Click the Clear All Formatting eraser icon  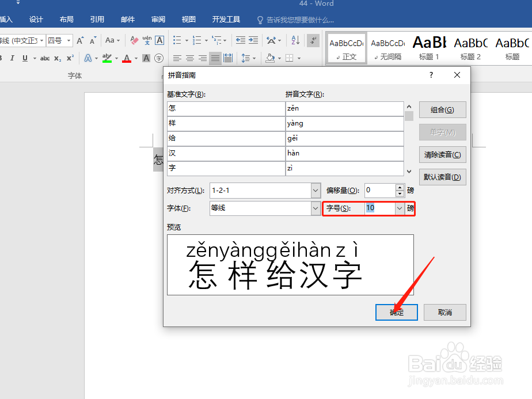click(x=134, y=40)
